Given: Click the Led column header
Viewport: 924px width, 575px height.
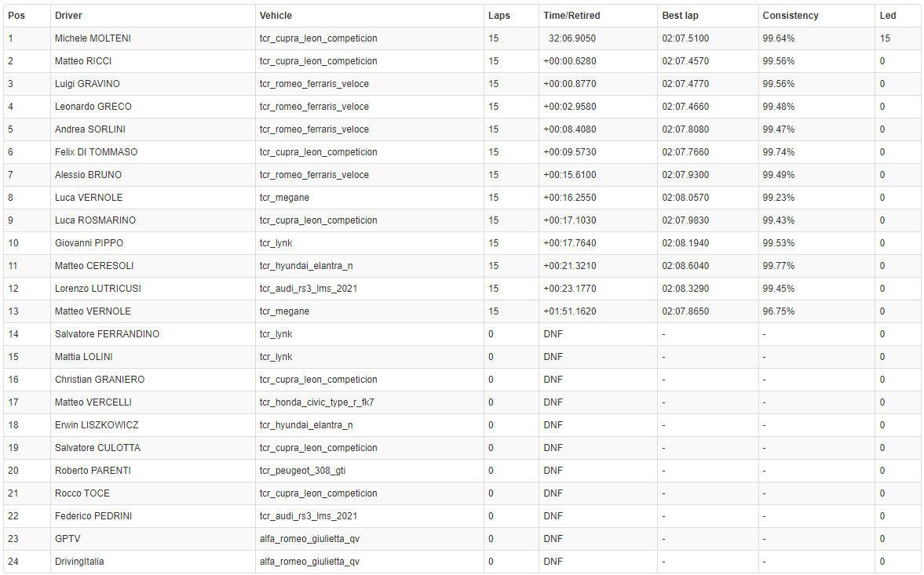Looking at the screenshot, I should [887, 16].
